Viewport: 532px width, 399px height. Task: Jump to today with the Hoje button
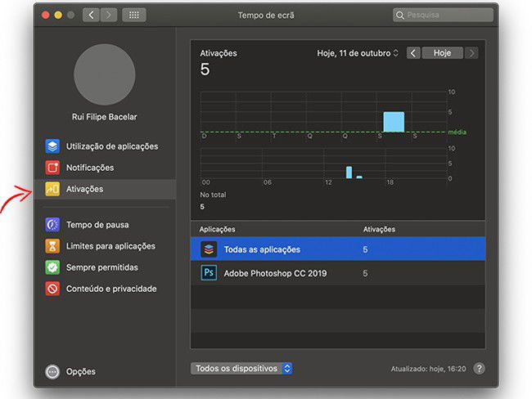point(442,53)
